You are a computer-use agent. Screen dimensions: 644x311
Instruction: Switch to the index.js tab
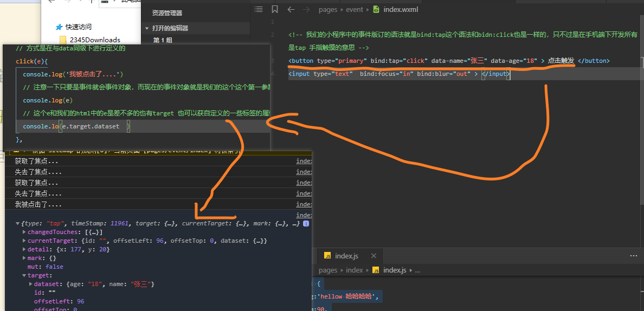(x=346, y=256)
